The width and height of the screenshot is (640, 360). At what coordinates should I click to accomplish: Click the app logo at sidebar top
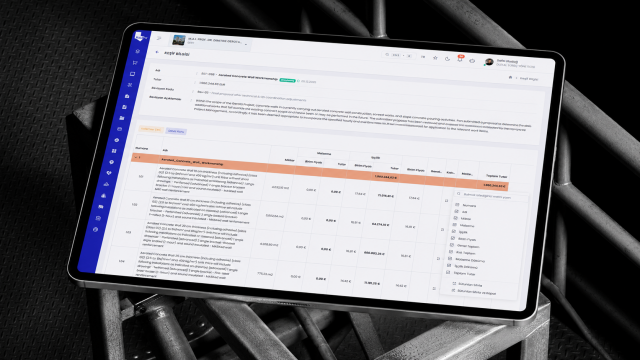pyautogui.click(x=141, y=37)
